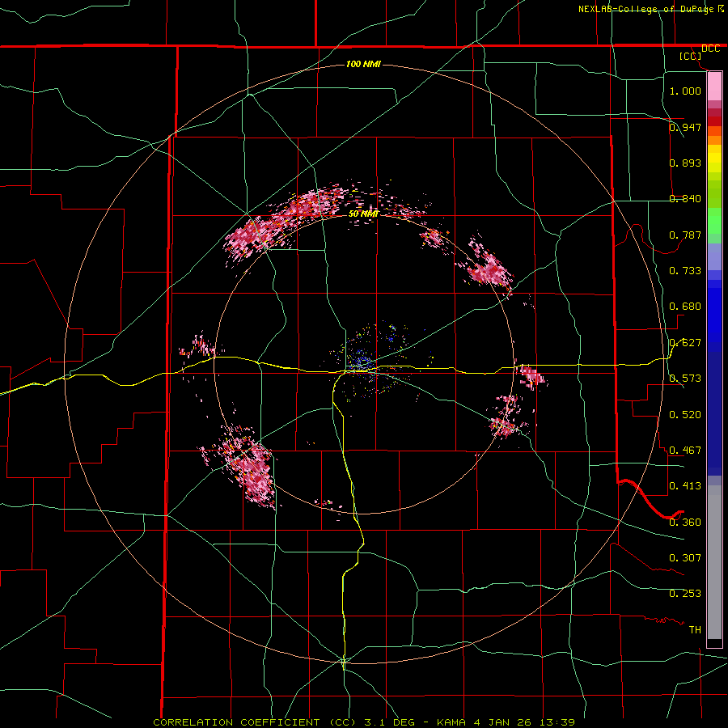The height and width of the screenshot is (728, 728).
Task: Click the 0.573 legend value
Action: pos(685,379)
